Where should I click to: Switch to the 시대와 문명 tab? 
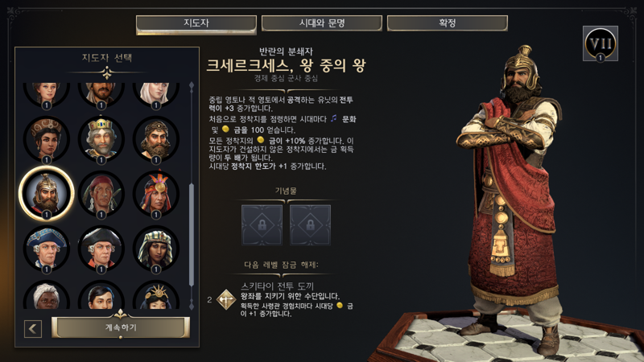(321, 23)
